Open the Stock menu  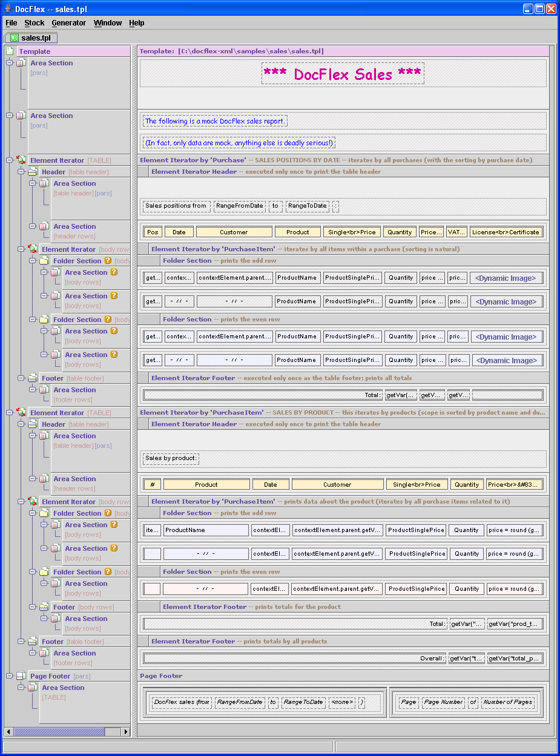pyautogui.click(x=34, y=23)
